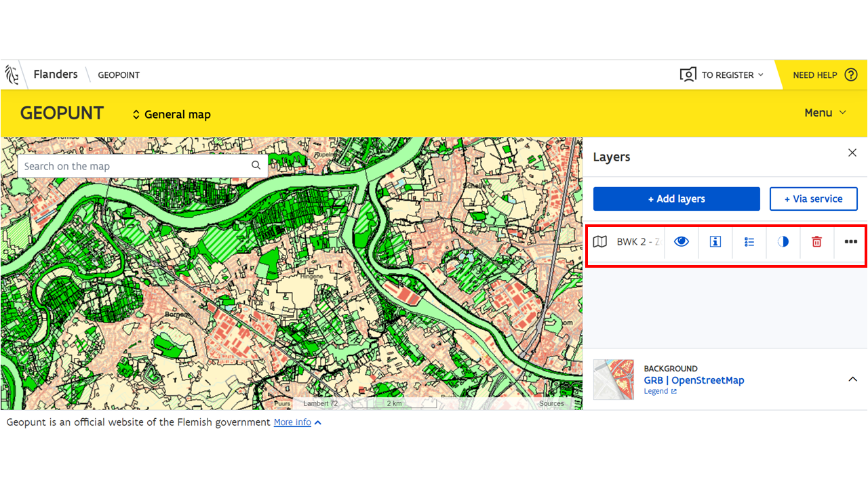Close the Layers panel

(852, 153)
